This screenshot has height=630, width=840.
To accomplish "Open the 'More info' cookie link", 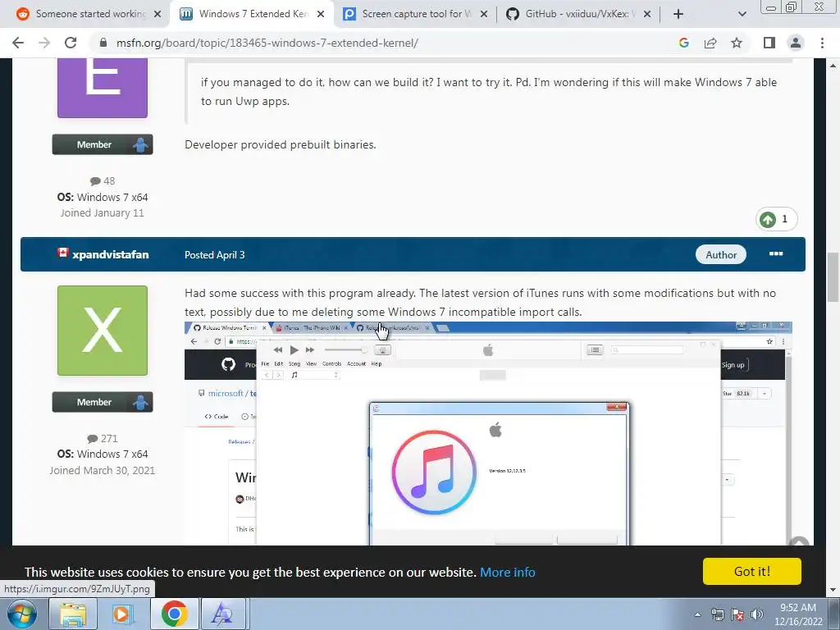I will click(x=507, y=572).
